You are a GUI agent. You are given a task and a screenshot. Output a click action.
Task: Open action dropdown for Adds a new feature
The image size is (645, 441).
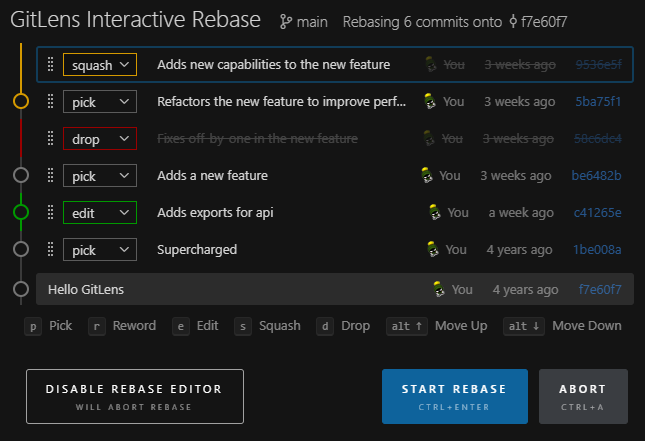99,175
